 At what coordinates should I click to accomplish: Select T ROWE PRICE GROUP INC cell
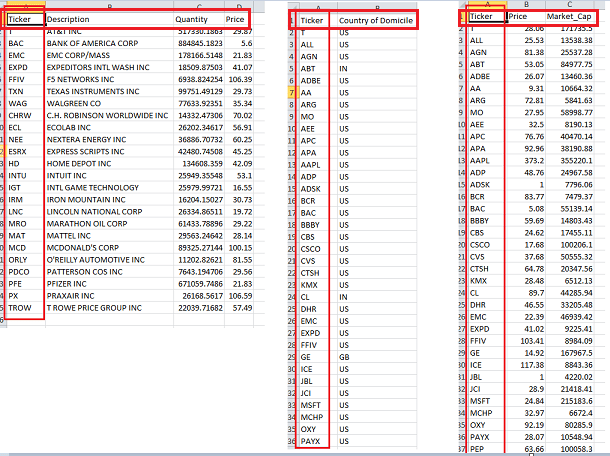tap(109, 308)
